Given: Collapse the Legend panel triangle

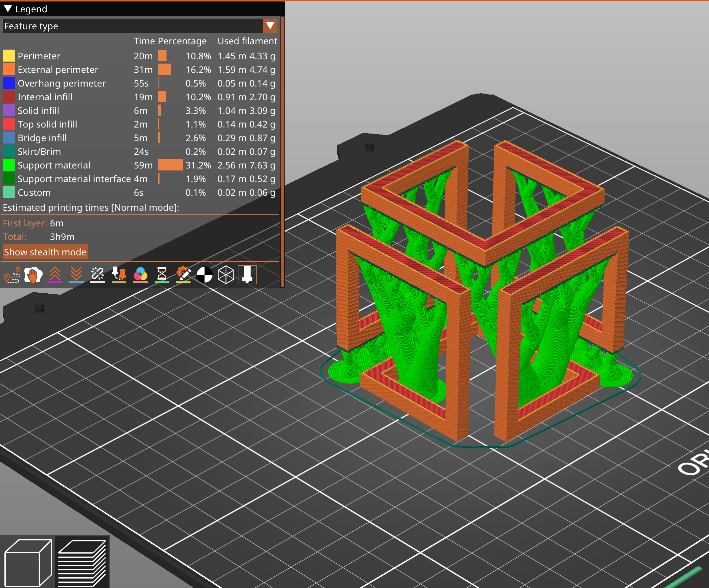Looking at the screenshot, I should pyautogui.click(x=8, y=9).
